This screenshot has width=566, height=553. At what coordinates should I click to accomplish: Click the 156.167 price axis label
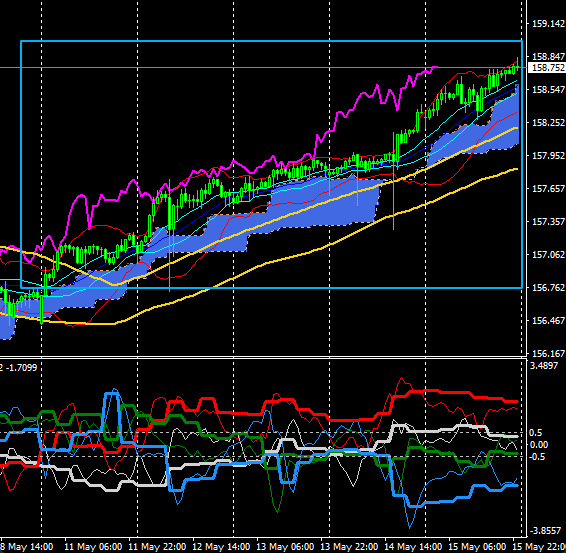point(548,353)
